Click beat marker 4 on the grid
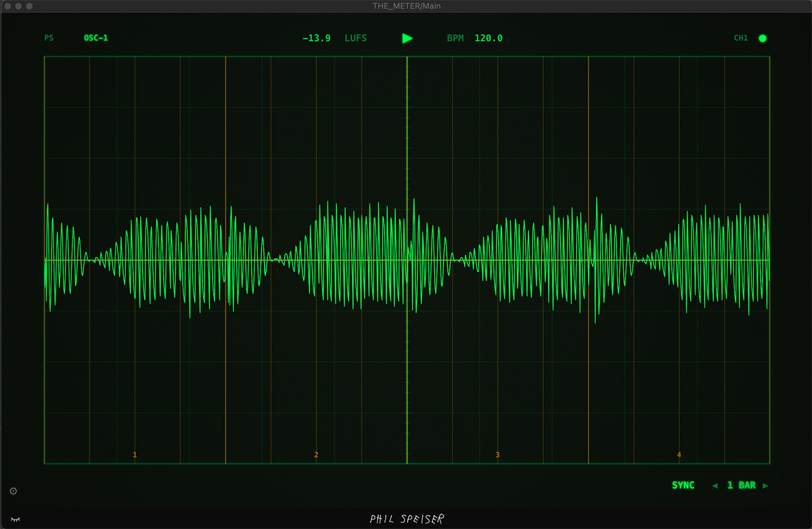812x529 pixels. 679,455
